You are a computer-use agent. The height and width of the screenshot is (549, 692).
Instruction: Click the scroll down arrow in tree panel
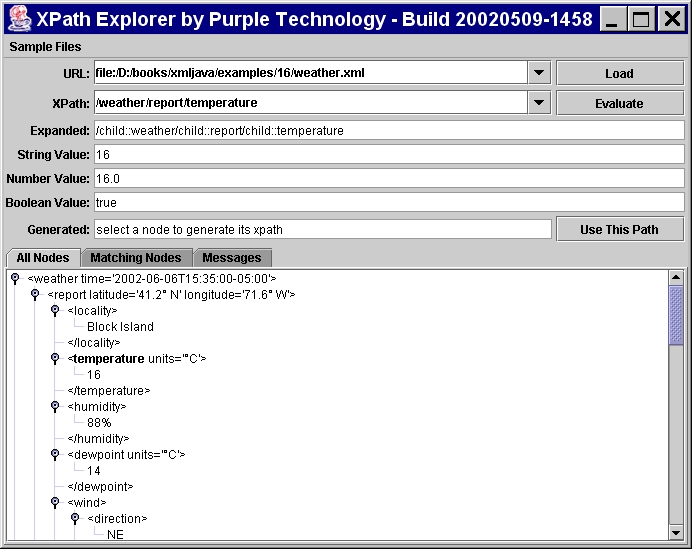pyautogui.click(x=676, y=531)
